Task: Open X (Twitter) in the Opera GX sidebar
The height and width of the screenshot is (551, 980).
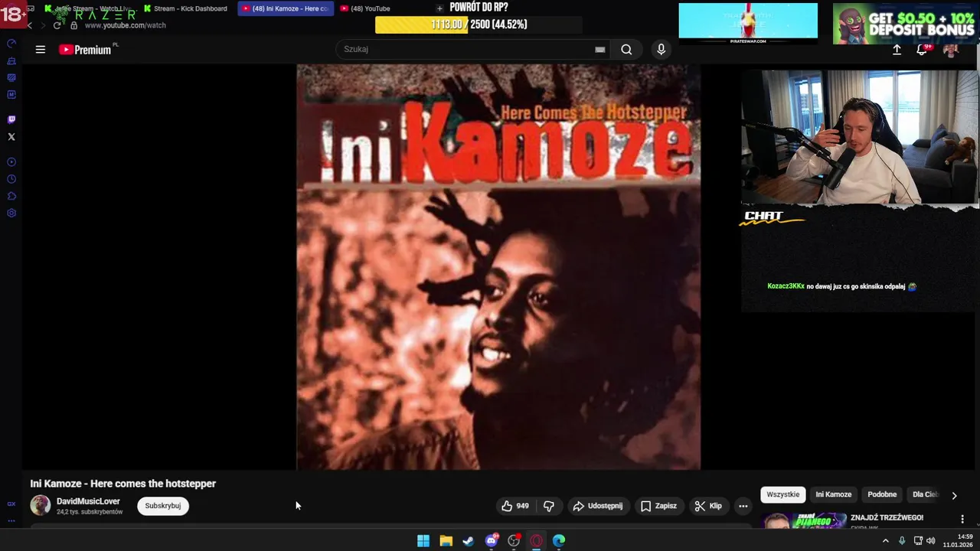Action: click(x=11, y=137)
